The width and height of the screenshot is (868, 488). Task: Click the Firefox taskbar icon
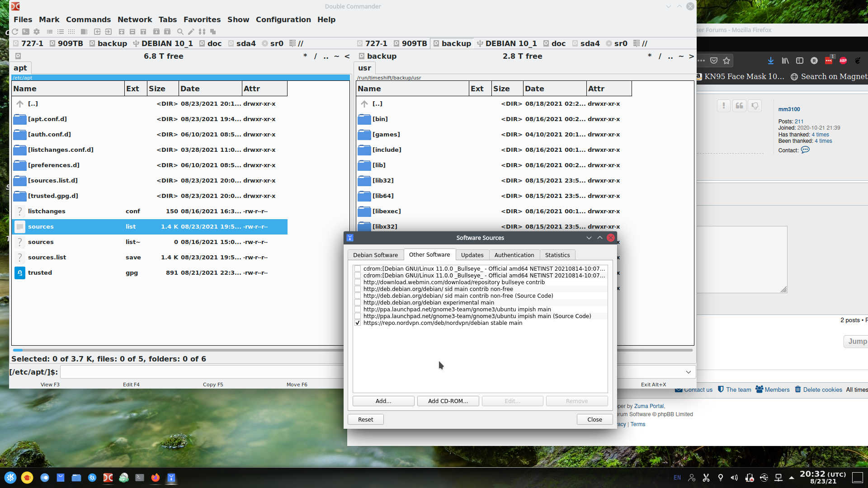[x=156, y=478]
